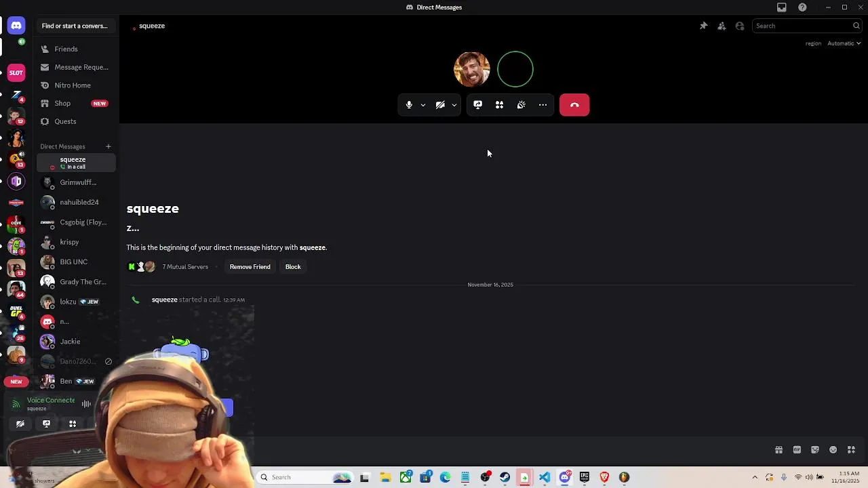
Task: Click the green-ringed participant avatar
Action: [515, 69]
